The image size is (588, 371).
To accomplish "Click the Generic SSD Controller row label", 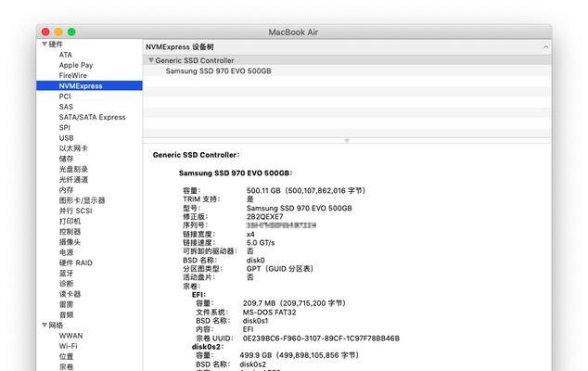I will (195, 60).
